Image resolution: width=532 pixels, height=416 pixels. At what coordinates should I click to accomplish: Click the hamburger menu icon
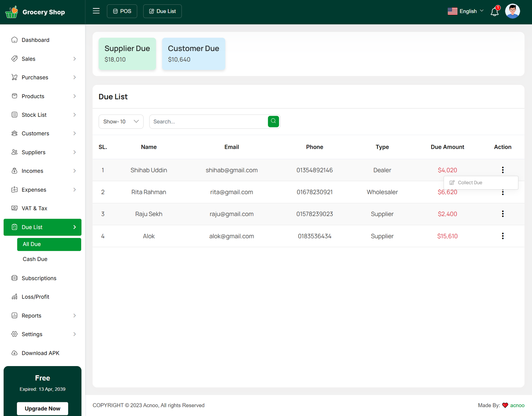click(x=96, y=11)
